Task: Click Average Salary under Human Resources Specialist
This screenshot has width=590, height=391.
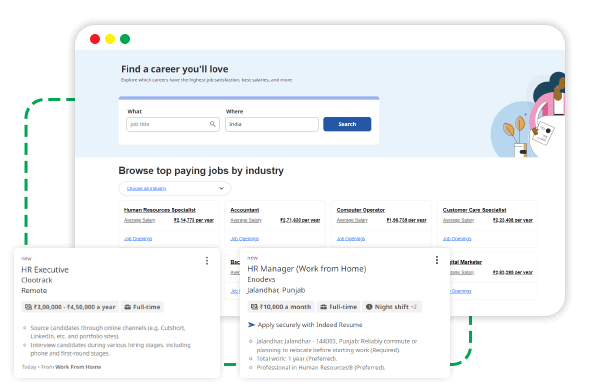Action: [140, 220]
